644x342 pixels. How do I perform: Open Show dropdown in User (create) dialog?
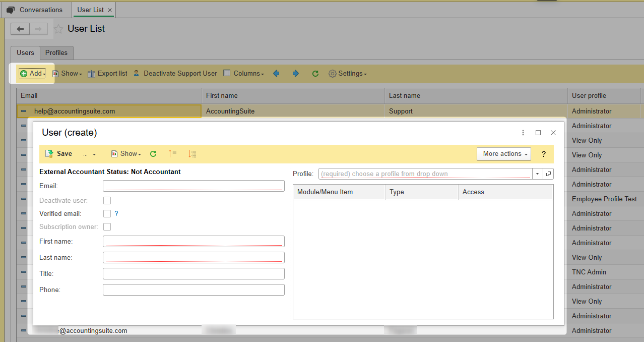126,154
